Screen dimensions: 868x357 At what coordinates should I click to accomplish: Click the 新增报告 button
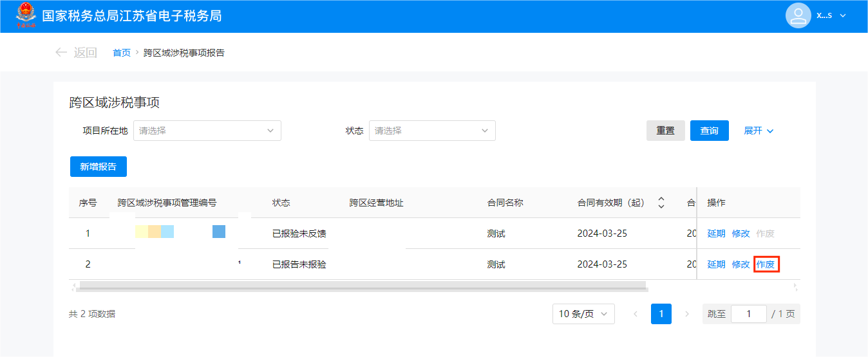pos(98,167)
